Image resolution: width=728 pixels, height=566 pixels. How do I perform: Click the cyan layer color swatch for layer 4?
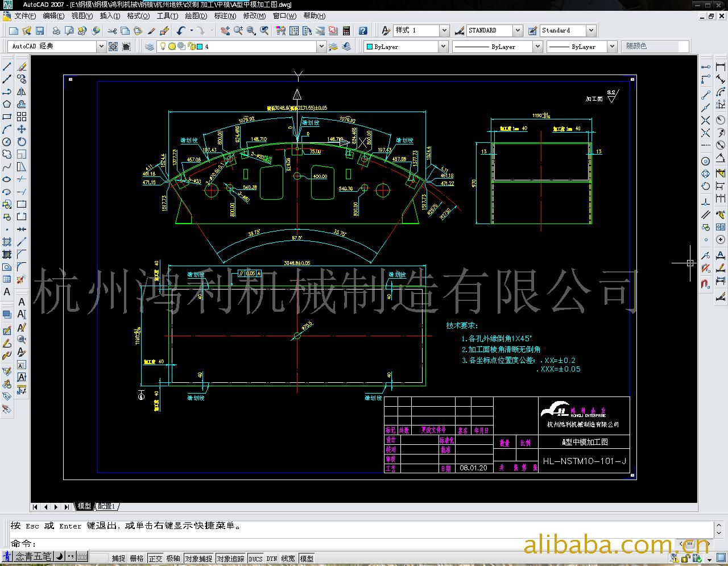coord(200,47)
